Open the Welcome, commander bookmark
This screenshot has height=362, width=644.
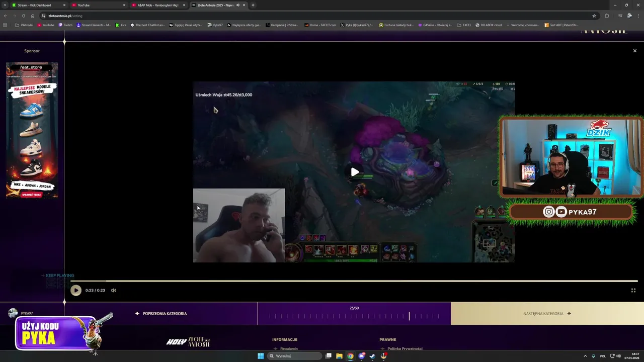tap(523, 25)
